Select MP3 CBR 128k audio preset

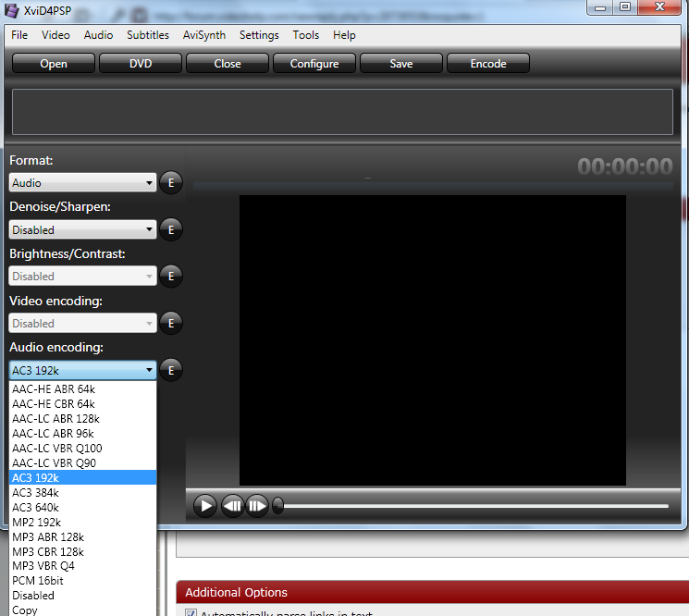coord(82,551)
